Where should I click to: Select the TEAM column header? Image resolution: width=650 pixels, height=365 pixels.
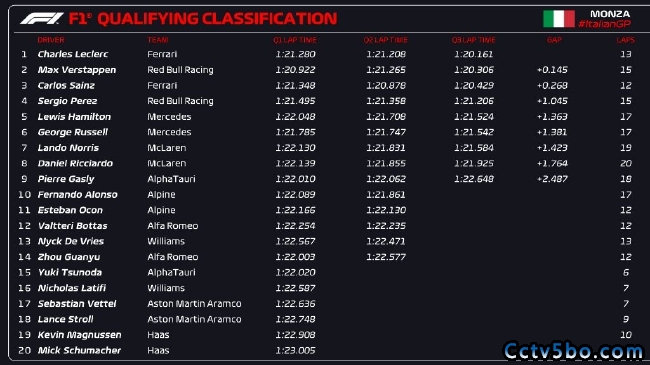(158, 40)
